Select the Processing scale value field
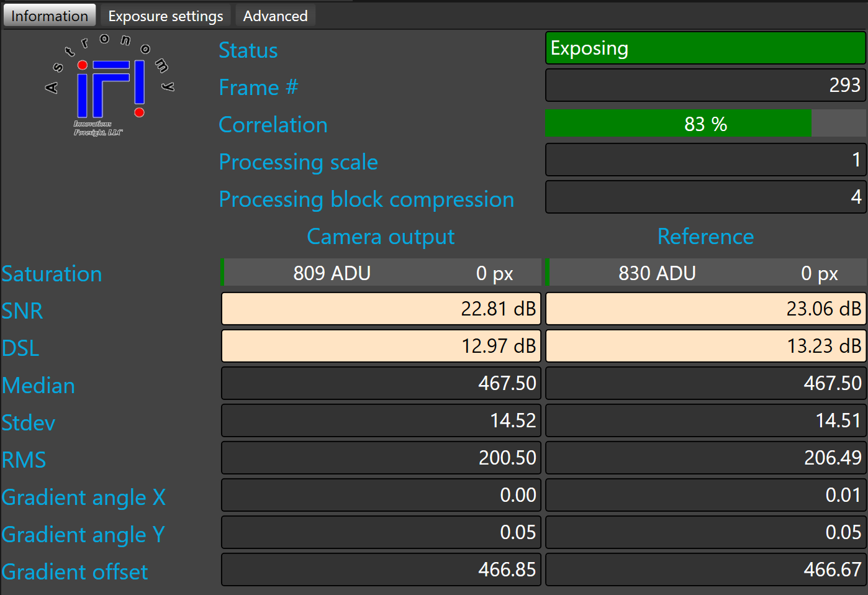The height and width of the screenshot is (595, 868). (x=705, y=160)
